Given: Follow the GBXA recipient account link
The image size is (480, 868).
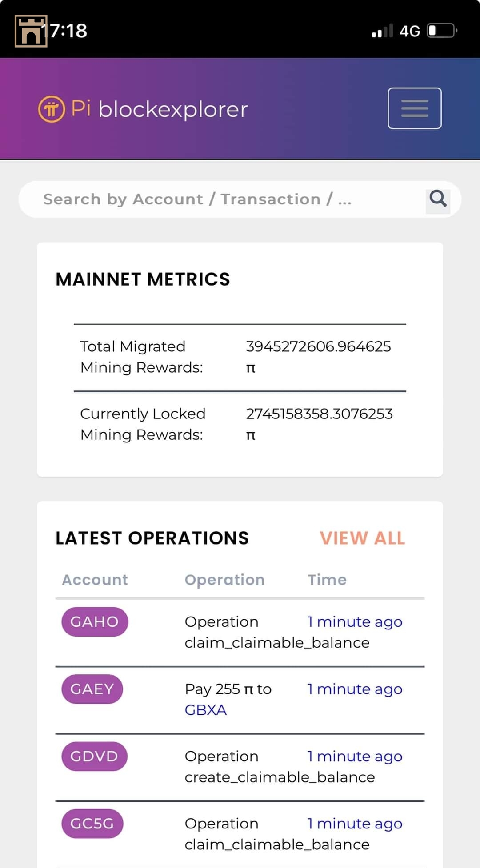Looking at the screenshot, I should 205,710.
